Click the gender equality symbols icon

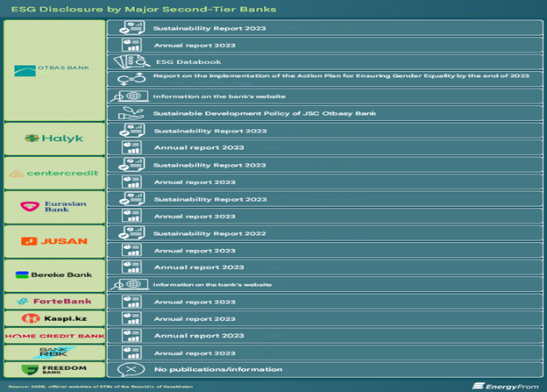pos(131,79)
